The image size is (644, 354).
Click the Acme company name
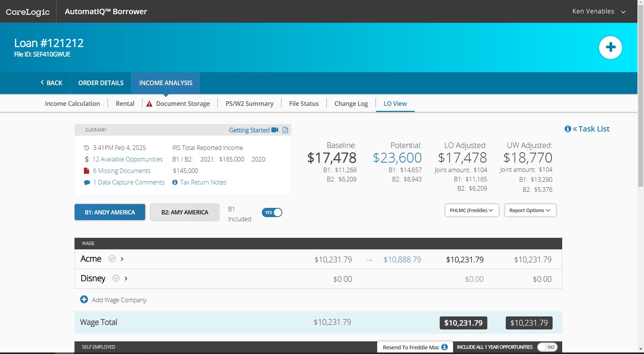pyautogui.click(x=91, y=259)
